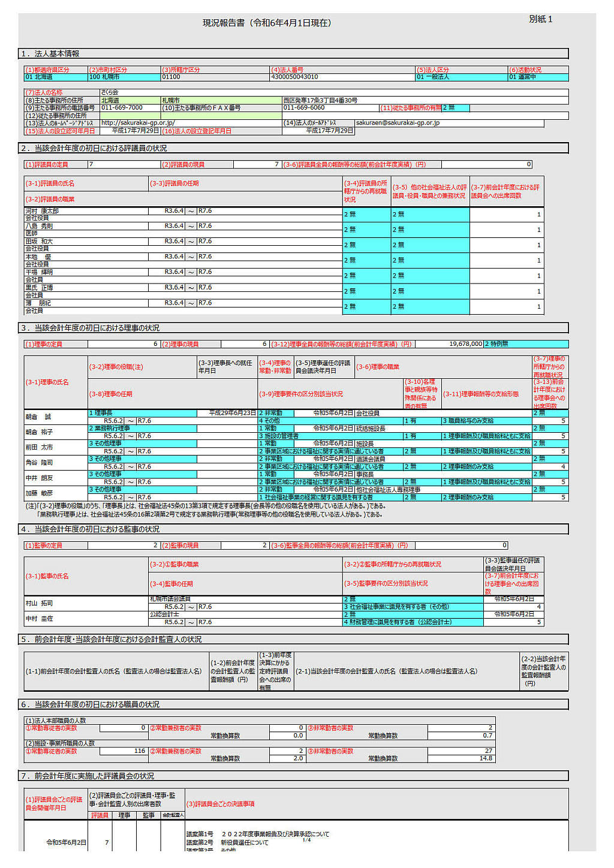Select the council meeting date 令和5年6月2日 in section 7

click(x=66, y=842)
